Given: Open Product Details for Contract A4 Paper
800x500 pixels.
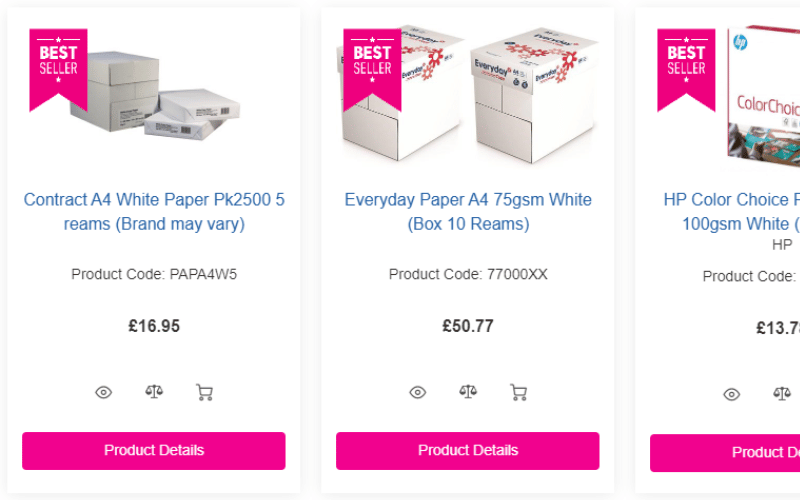Looking at the screenshot, I should [154, 451].
